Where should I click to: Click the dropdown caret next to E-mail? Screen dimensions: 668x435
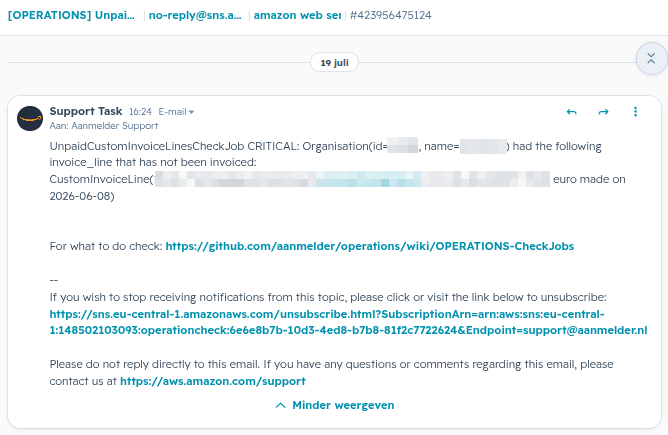[x=191, y=112]
